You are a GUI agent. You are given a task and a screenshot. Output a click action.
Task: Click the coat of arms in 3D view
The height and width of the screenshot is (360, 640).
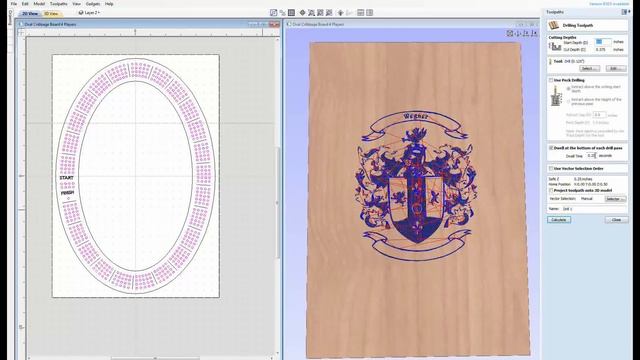pos(415,186)
